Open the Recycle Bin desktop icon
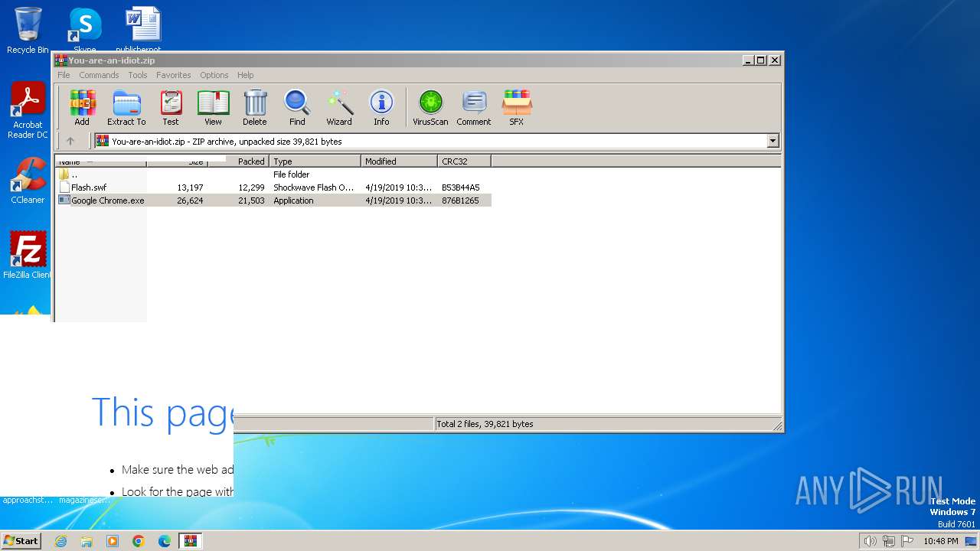Image resolution: width=980 pixels, height=551 pixels. 28,31
